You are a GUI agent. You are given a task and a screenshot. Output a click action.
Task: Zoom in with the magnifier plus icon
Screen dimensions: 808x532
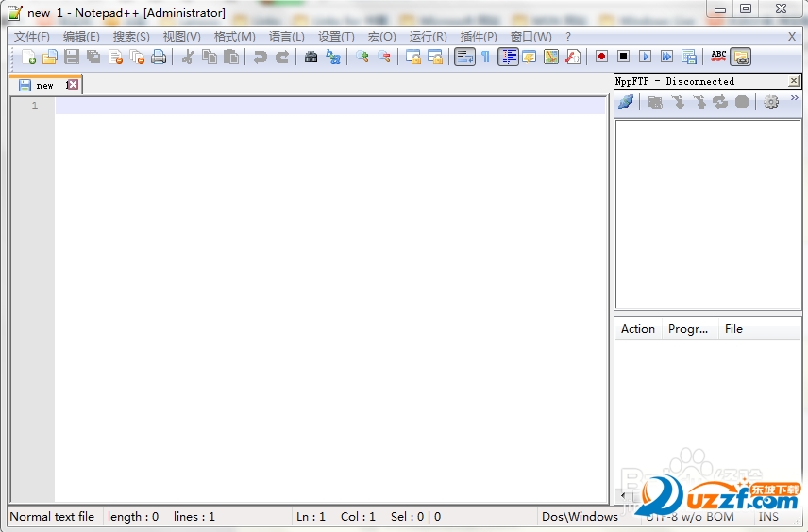[x=362, y=57]
